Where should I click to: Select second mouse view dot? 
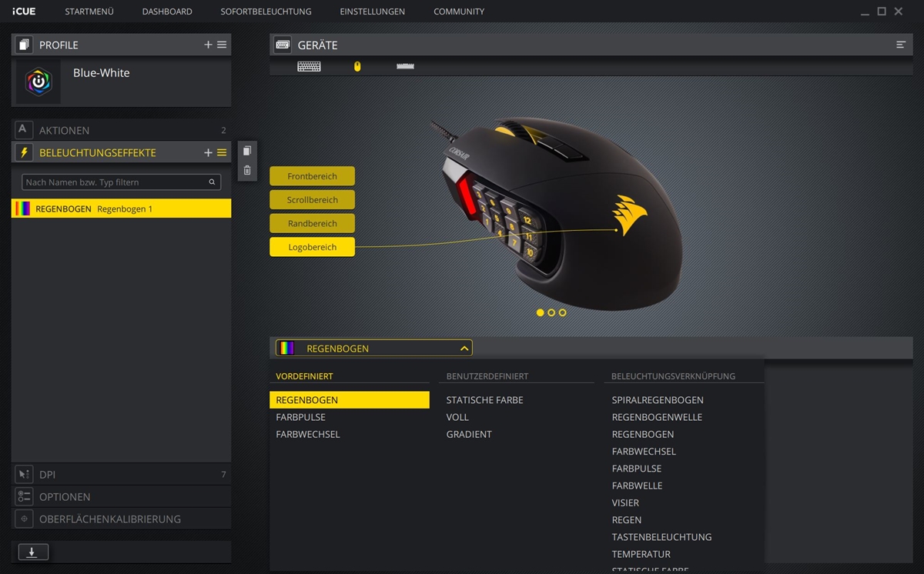[551, 312]
